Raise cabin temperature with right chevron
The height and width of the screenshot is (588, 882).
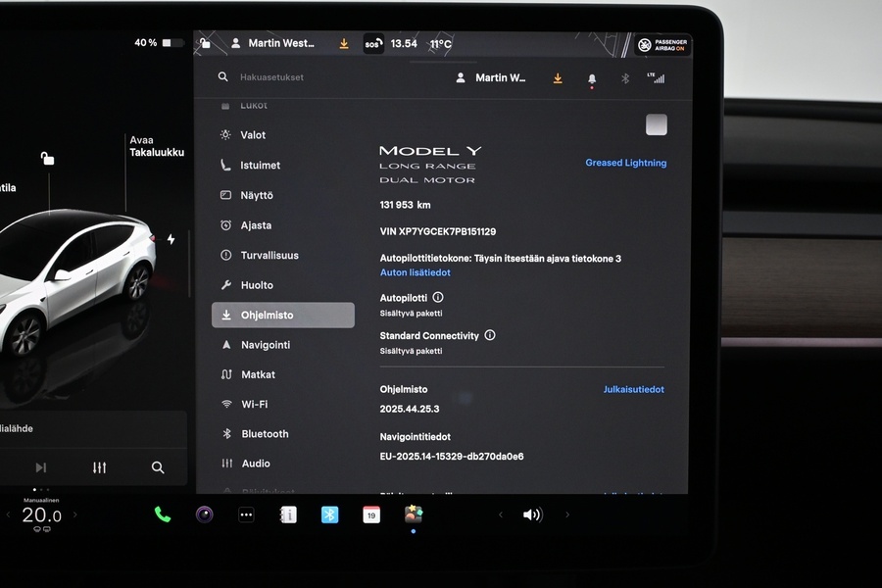pyautogui.click(x=74, y=514)
